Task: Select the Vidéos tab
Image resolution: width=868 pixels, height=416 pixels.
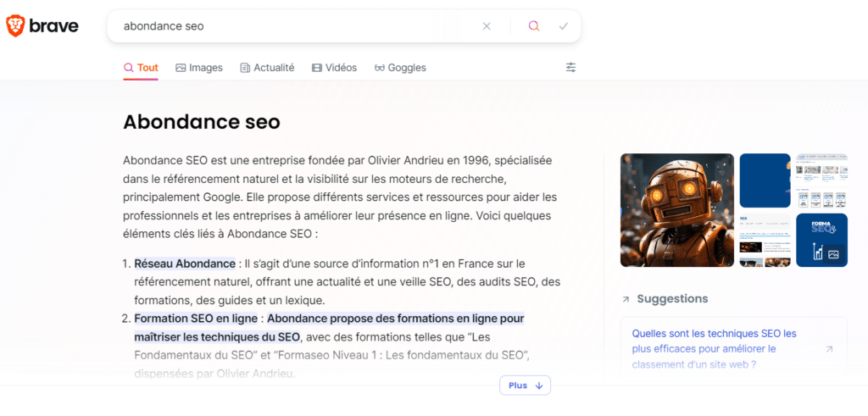Action: coord(334,68)
